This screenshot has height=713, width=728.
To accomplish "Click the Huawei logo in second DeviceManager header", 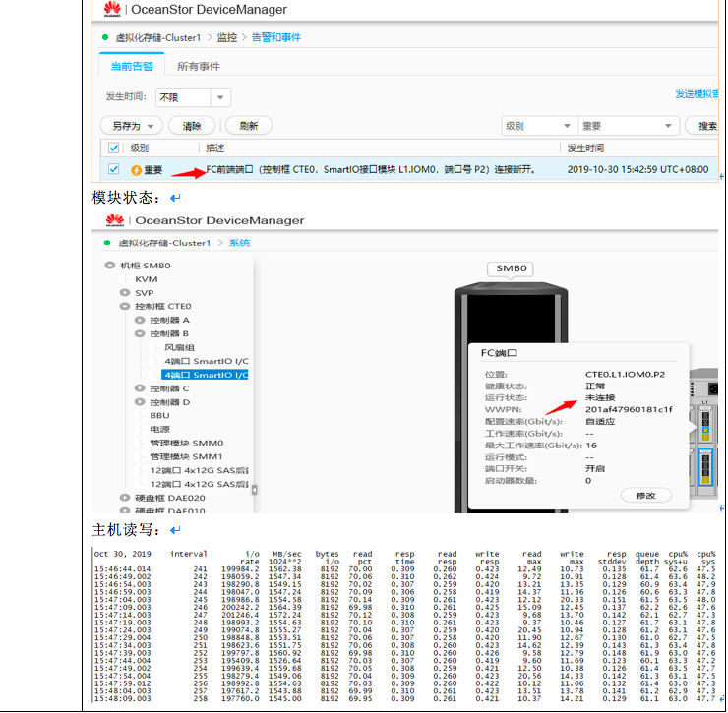I will coord(115,220).
